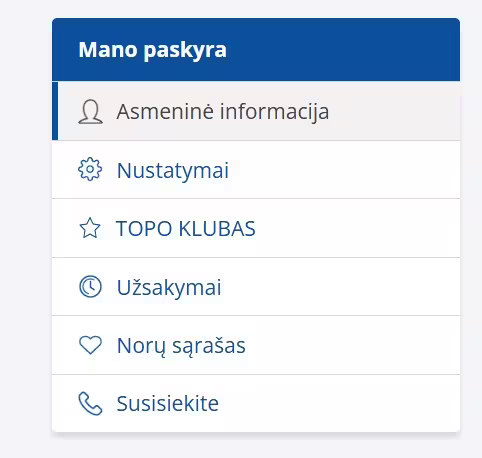Click the heart icon for Norų sąrašas

[x=90, y=345]
